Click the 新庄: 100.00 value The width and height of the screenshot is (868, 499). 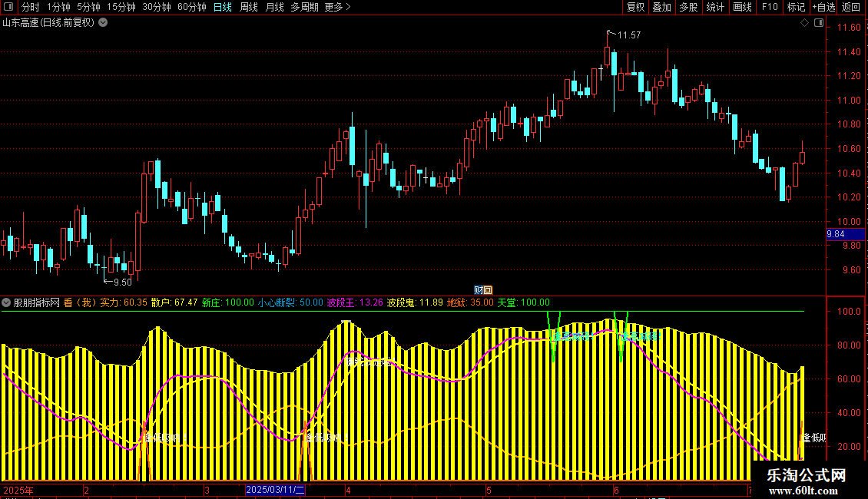(x=227, y=302)
